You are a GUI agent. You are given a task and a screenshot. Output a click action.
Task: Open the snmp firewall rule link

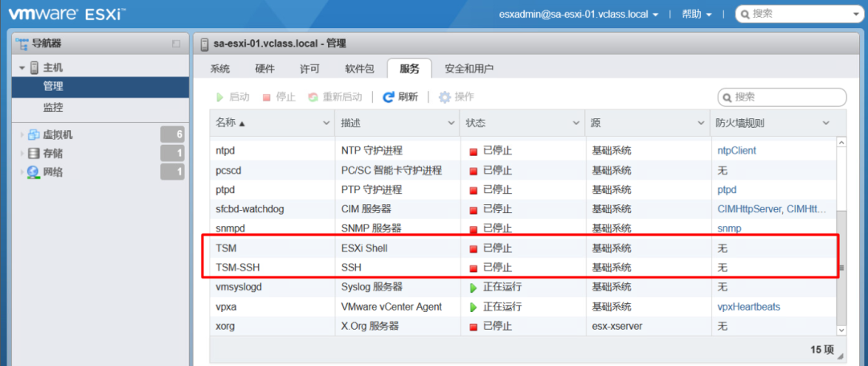point(729,228)
